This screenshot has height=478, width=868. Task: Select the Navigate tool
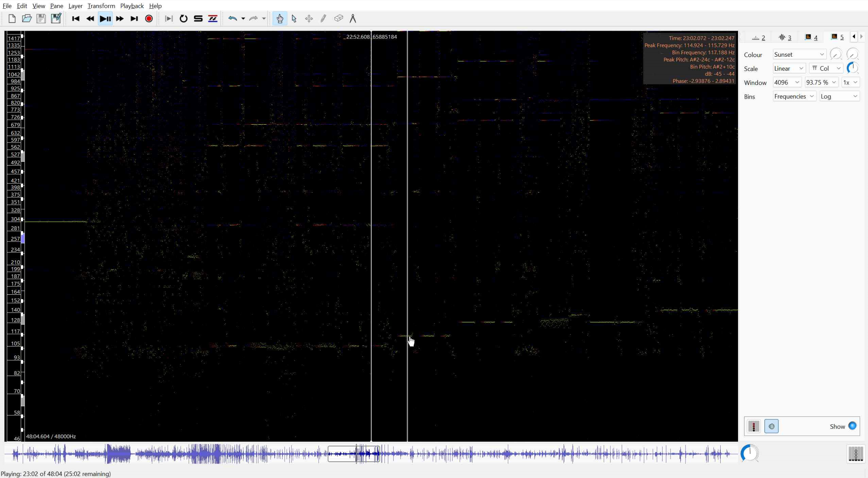click(x=279, y=18)
